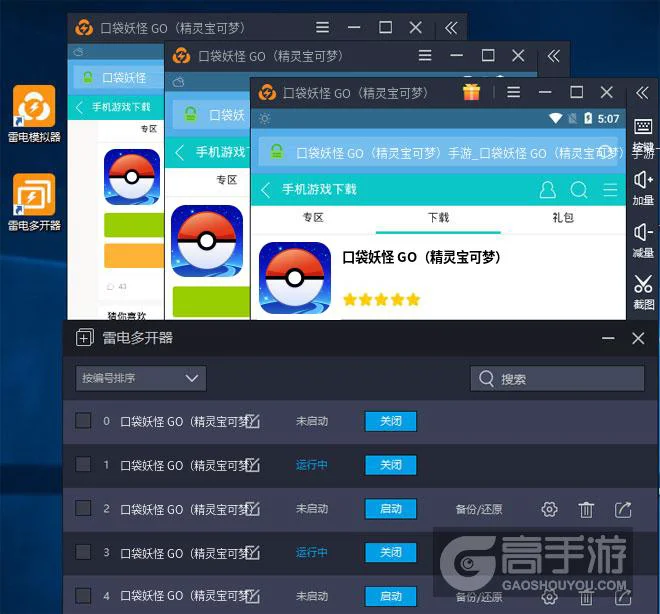
Task: Rename instance 1 with its edit pencil icon
Action: tap(253, 465)
